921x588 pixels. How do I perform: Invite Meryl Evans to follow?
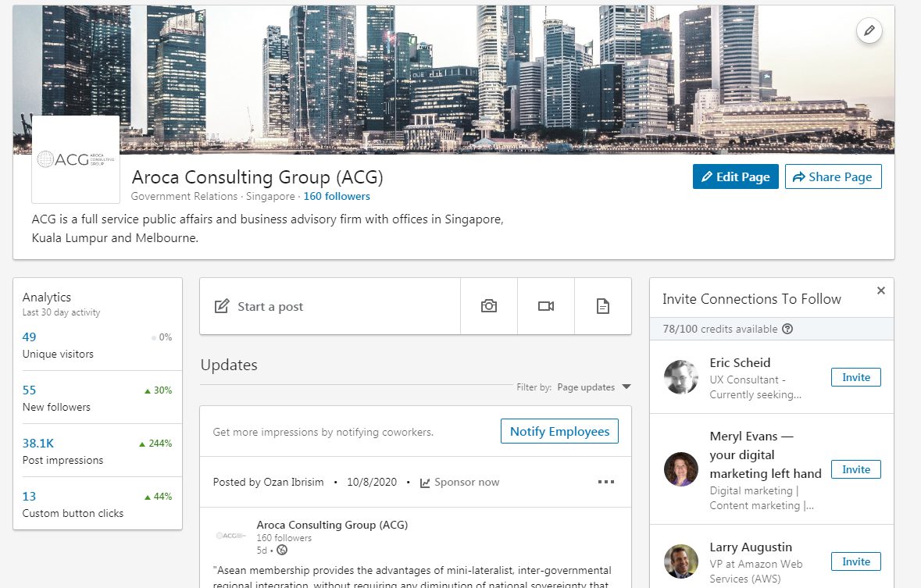click(x=855, y=469)
